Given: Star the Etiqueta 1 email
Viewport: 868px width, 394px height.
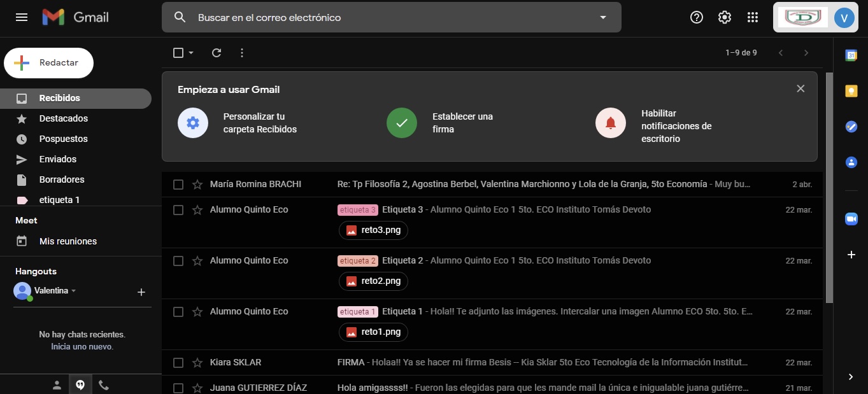Looking at the screenshot, I should click(x=197, y=312).
